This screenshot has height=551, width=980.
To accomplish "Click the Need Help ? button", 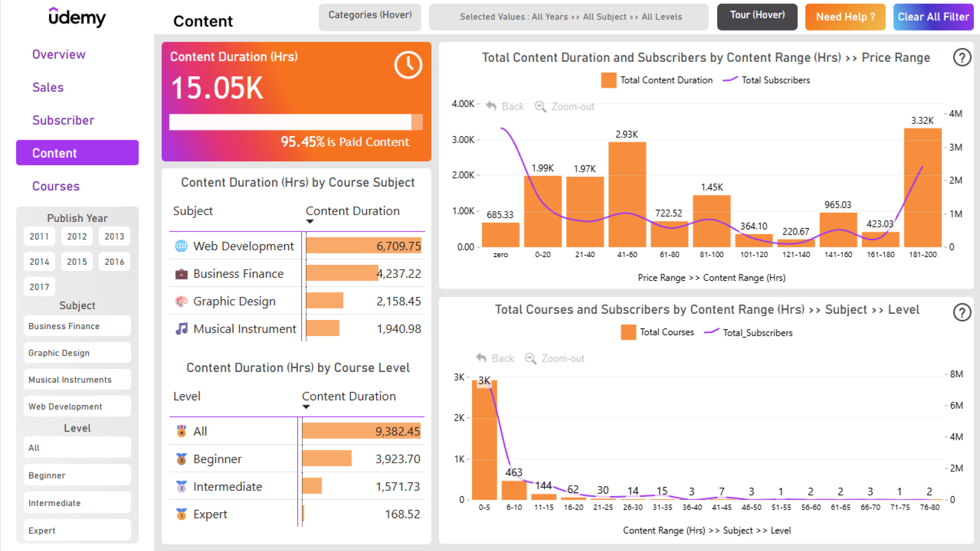I will tap(845, 17).
